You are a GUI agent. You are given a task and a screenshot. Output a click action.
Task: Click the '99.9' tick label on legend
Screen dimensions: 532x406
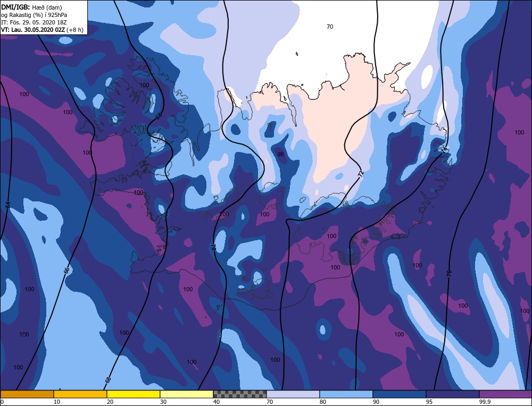click(x=485, y=402)
